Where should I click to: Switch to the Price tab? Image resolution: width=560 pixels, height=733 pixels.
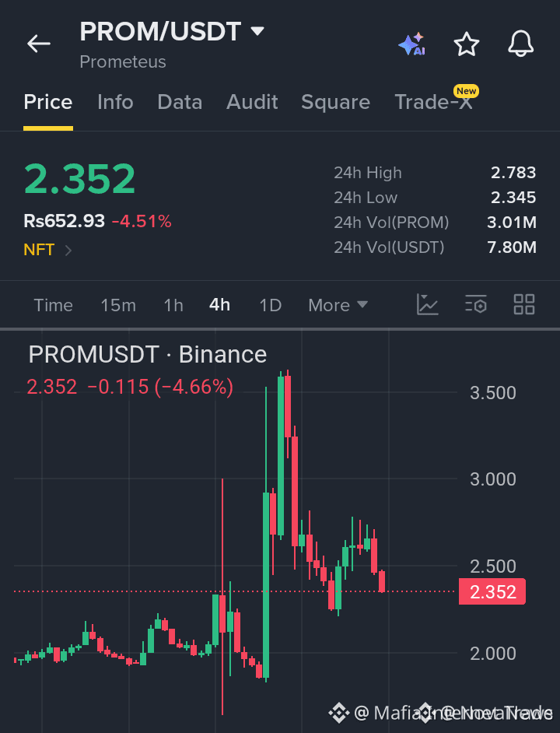pos(48,102)
